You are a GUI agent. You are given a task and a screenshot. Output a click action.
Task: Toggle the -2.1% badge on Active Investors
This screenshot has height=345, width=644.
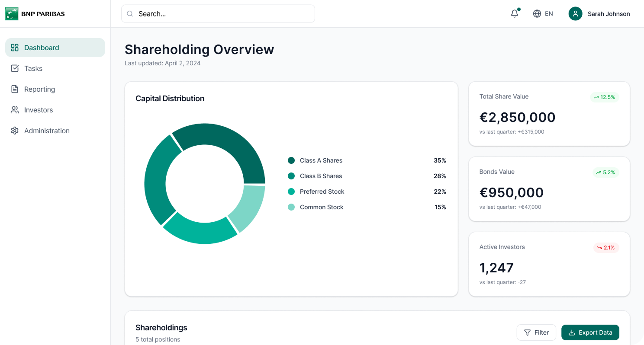(606, 248)
